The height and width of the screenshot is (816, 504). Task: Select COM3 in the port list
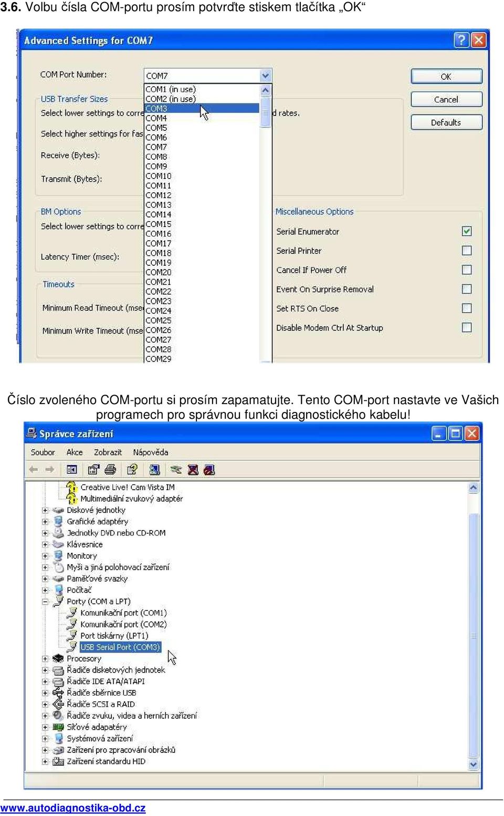tap(202, 108)
